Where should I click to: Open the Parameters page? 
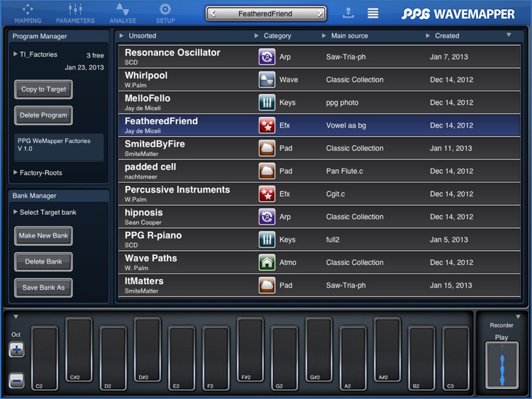click(x=75, y=13)
